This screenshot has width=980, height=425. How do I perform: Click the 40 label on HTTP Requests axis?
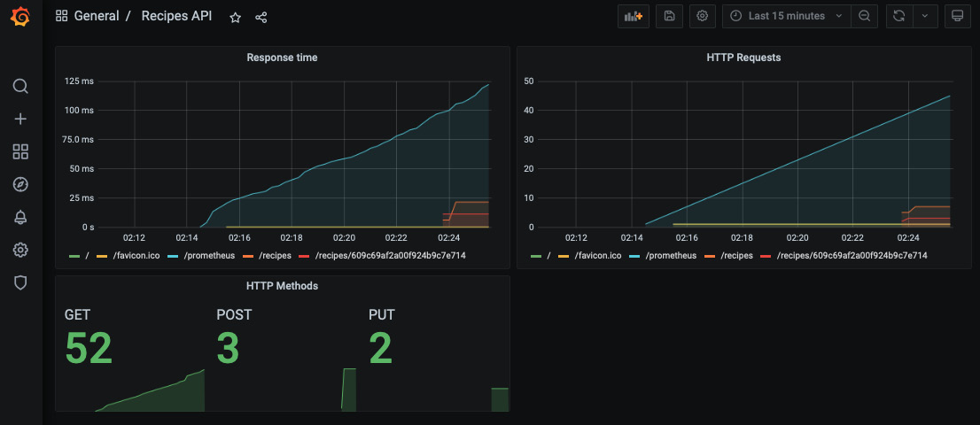click(529, 111)
